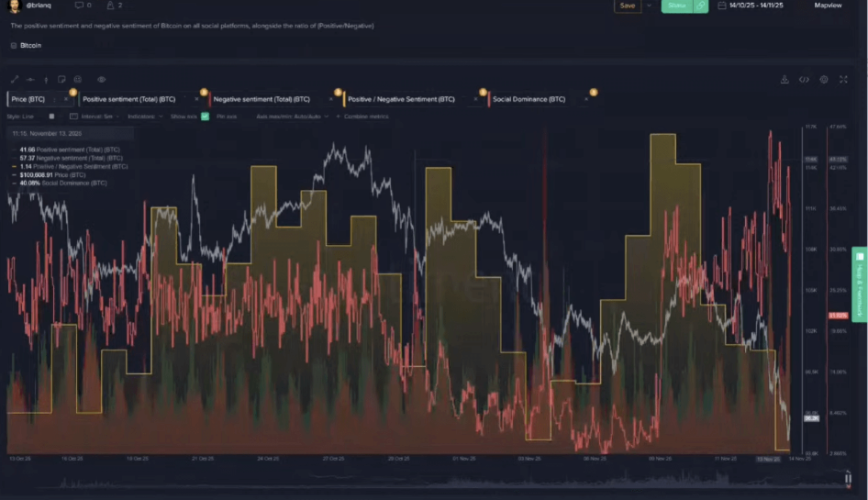Enter fullscreen chart mode
This screenshot has height=500, width=868.
coord(843,80)
